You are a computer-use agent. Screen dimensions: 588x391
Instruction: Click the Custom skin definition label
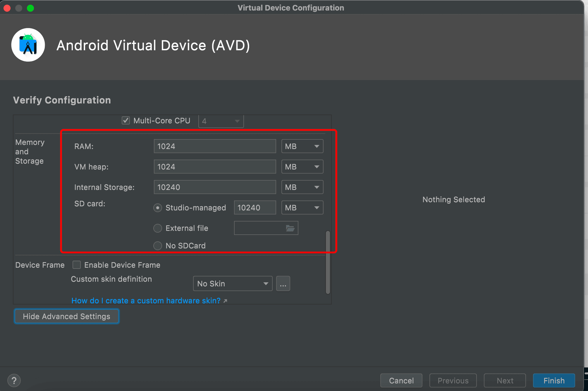click(111, 279)
